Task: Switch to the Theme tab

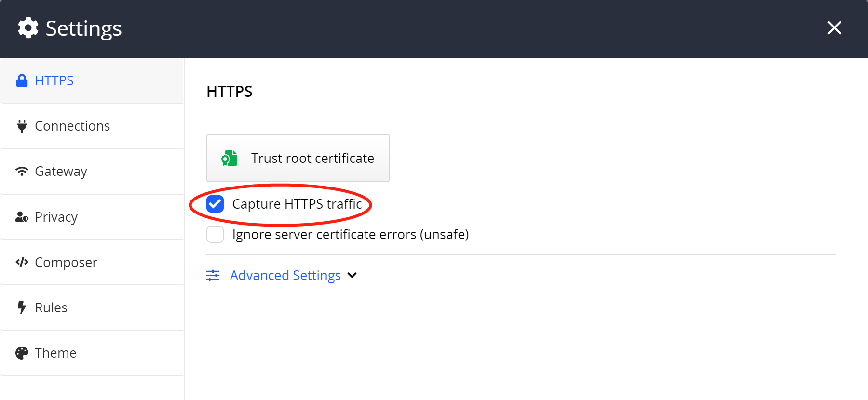Action: [92, 353]
